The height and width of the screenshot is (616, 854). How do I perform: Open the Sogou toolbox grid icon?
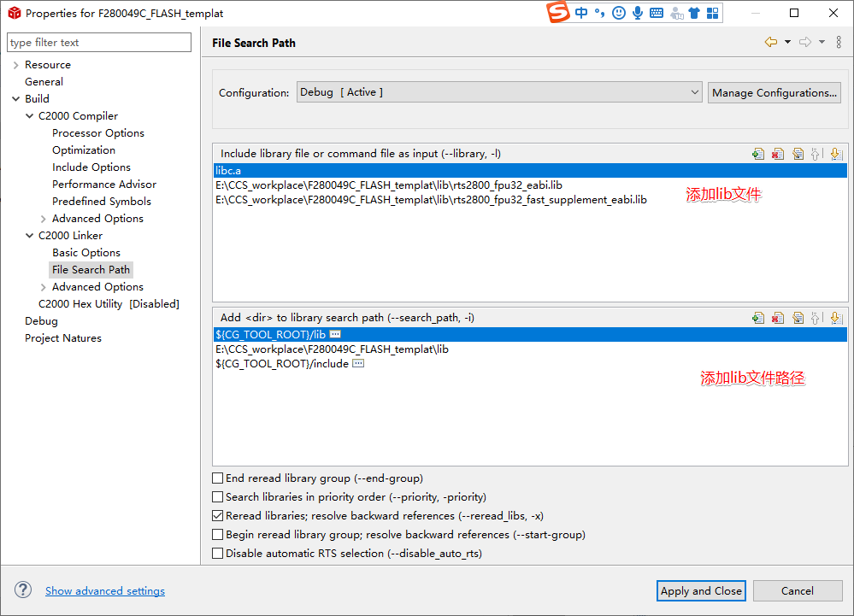[712, 13]
